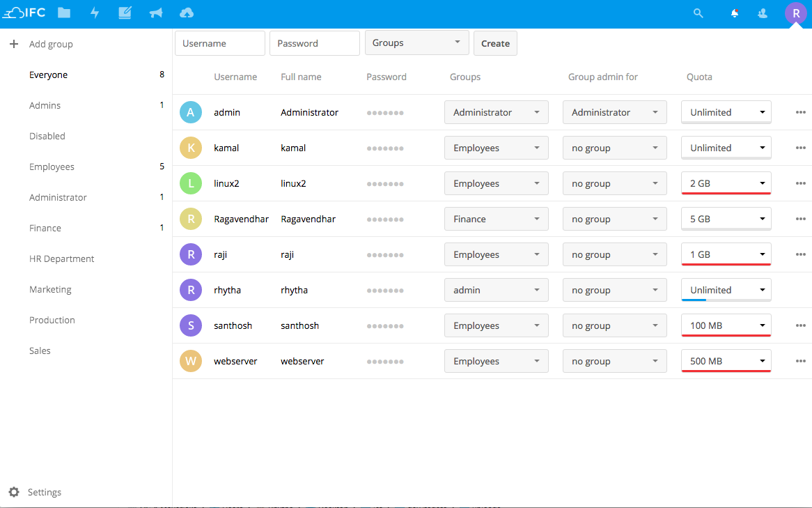The width and height of the screenshot is (812, 508).
Task: Click the admin user avatar A
Action: pos(191,112)
